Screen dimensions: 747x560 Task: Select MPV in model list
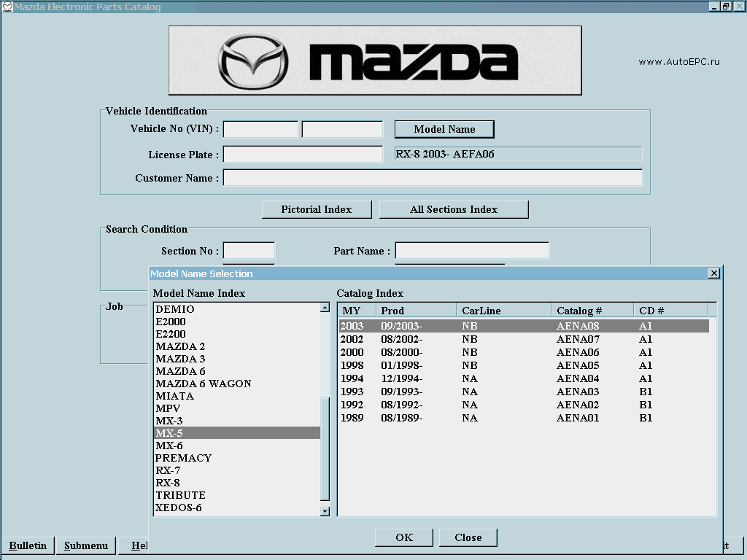click(237, 408)
